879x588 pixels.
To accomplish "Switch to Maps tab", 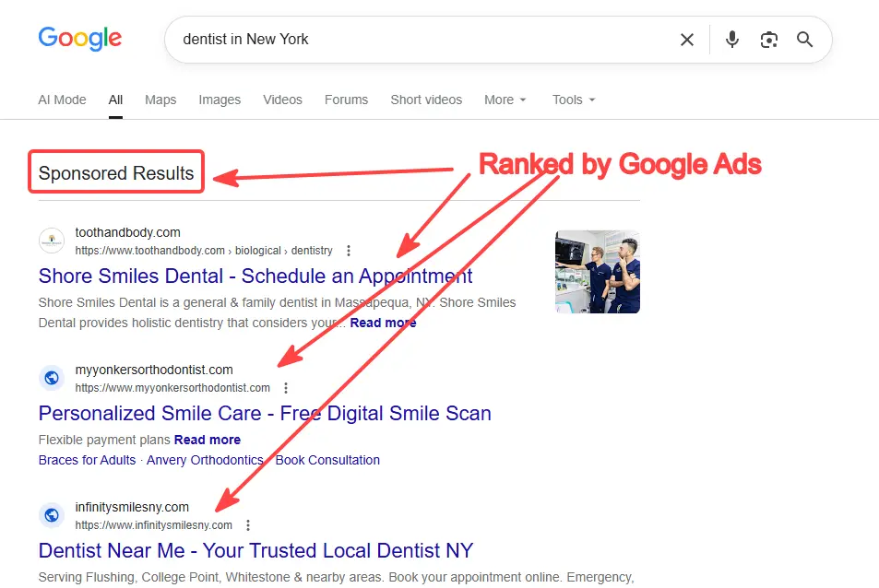I will pos(160,100).
